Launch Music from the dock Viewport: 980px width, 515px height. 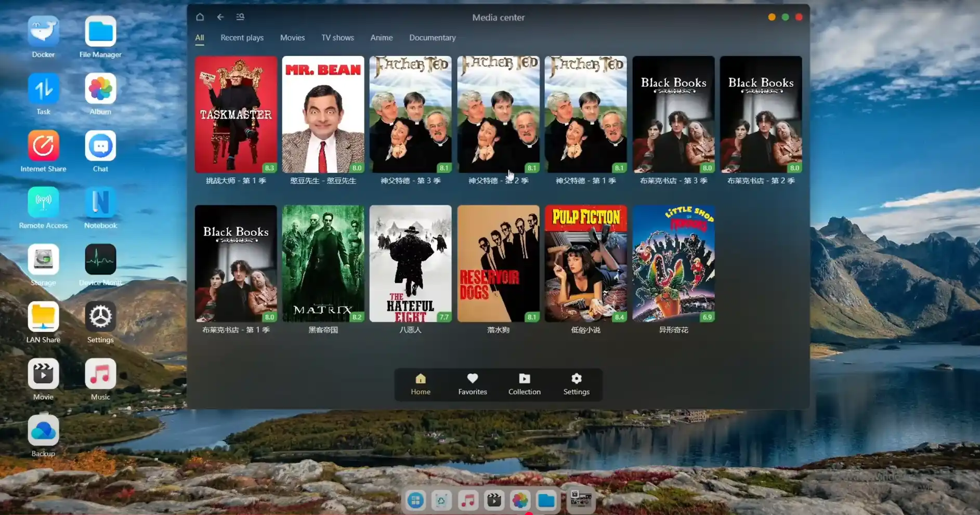coord(467,500)
